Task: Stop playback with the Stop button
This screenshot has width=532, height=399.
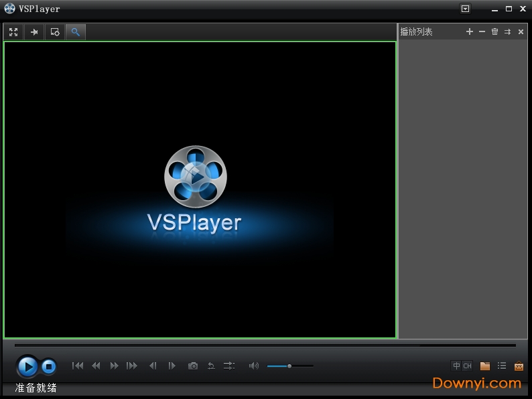Action: tap(49, 366)
